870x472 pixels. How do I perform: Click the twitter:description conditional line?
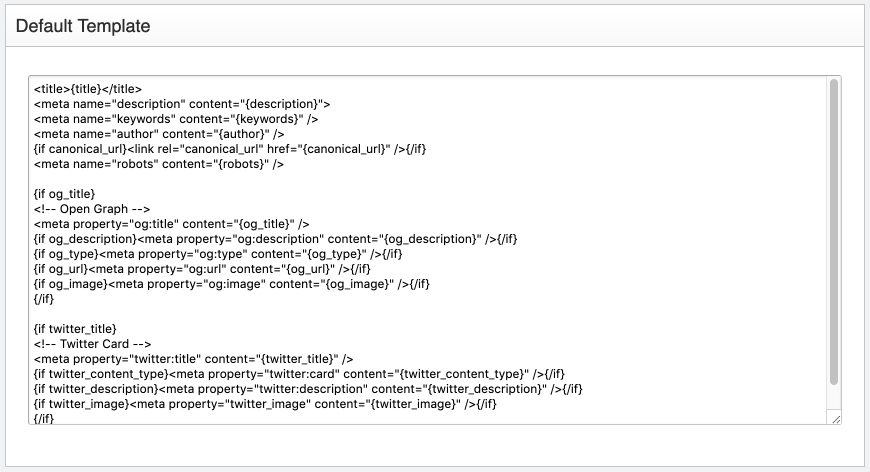click(308, 388)
